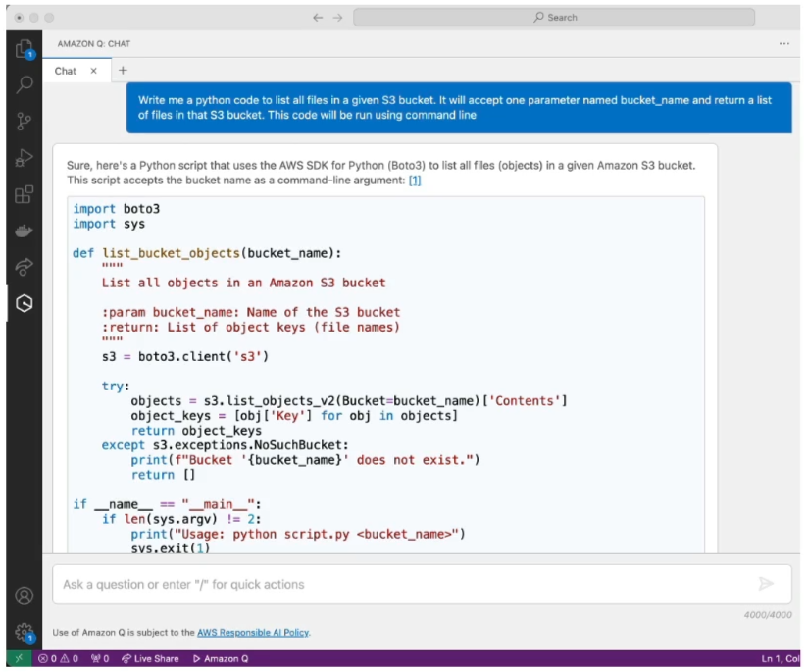The image size is (807, 672).
Task: Open the Run and Debug view
Action: click(x=25, y=158)
